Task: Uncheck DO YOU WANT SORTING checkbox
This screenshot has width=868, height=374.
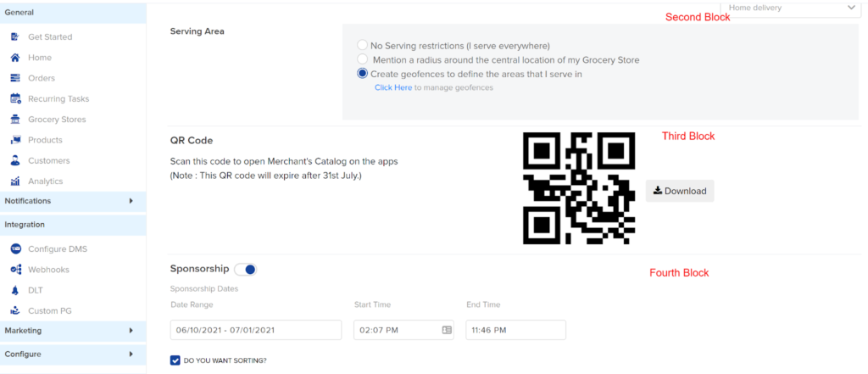Action: [175, 360]
